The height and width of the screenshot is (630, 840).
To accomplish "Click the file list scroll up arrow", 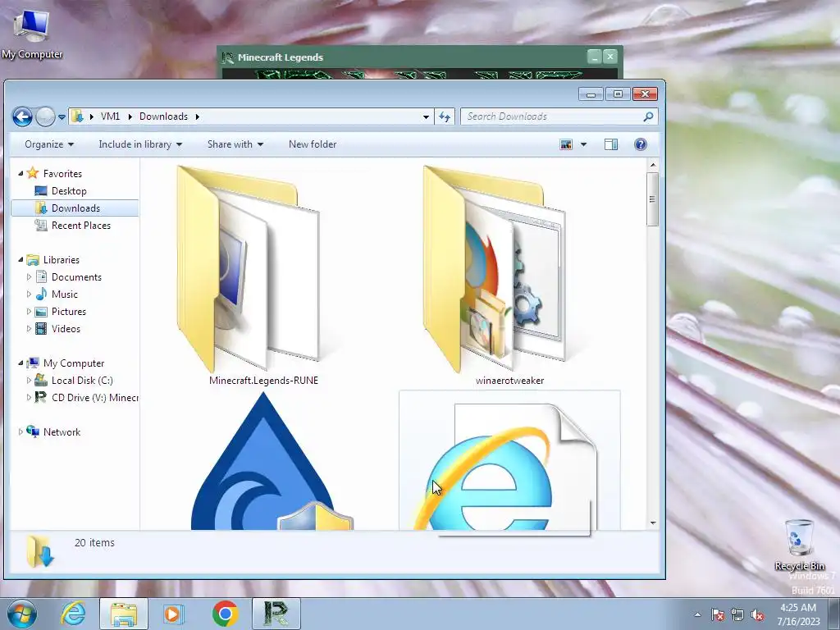I will tap(652, 164).
